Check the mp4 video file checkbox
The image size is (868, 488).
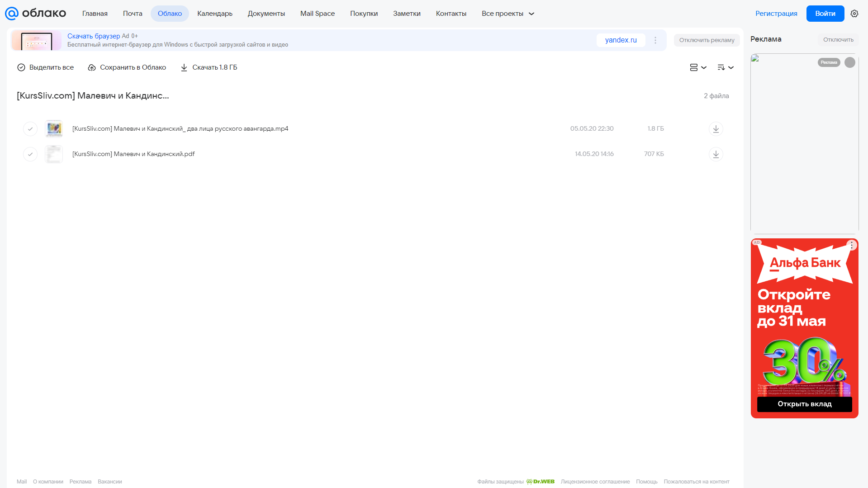tap(30, 129)
